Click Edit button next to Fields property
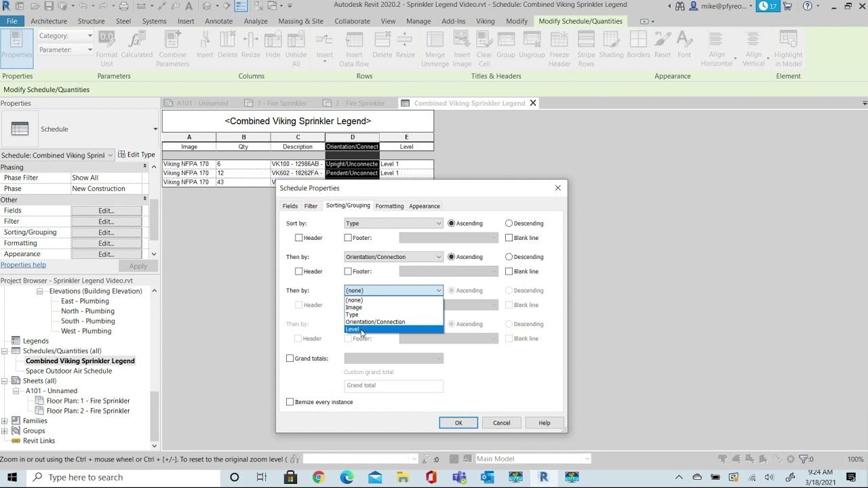Image resolution: width=868 pixels, height=488 pixels. [x=106, y=211]
